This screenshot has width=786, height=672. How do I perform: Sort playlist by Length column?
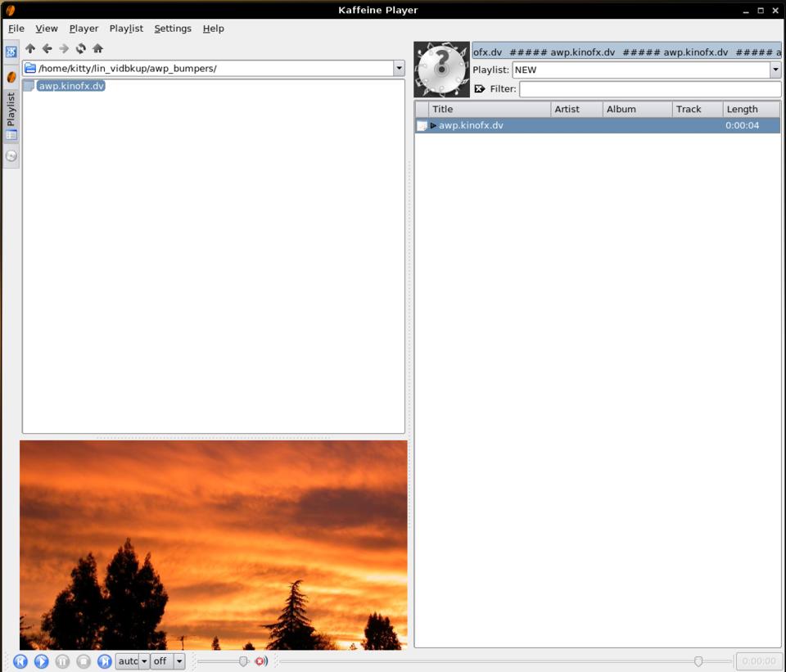tap(750, 109)
